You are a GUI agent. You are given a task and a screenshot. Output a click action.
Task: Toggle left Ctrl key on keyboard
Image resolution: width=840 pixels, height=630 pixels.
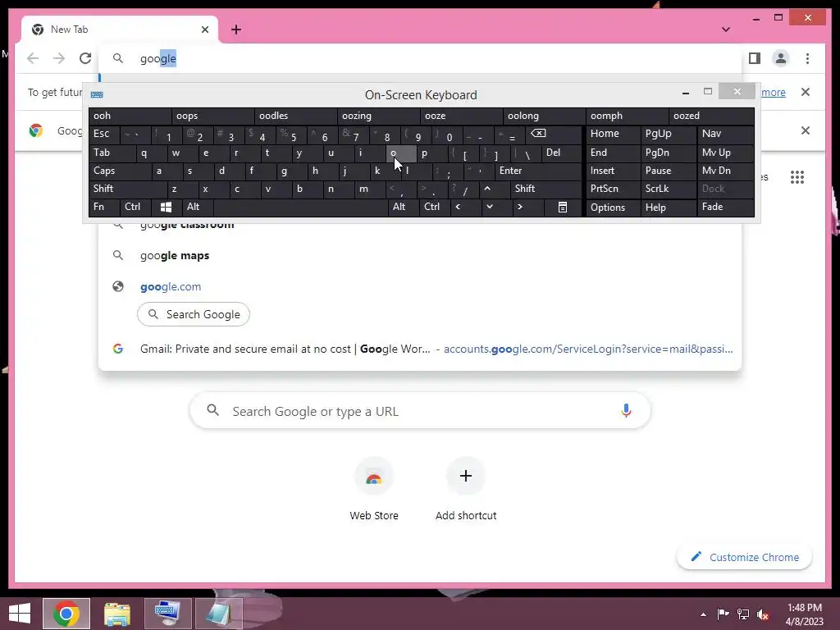tap(135, 207)
